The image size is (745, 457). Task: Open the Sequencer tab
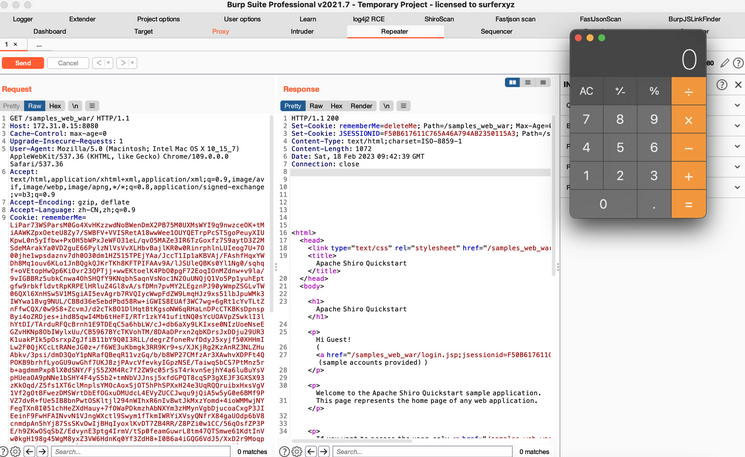[x=497, y=31]
